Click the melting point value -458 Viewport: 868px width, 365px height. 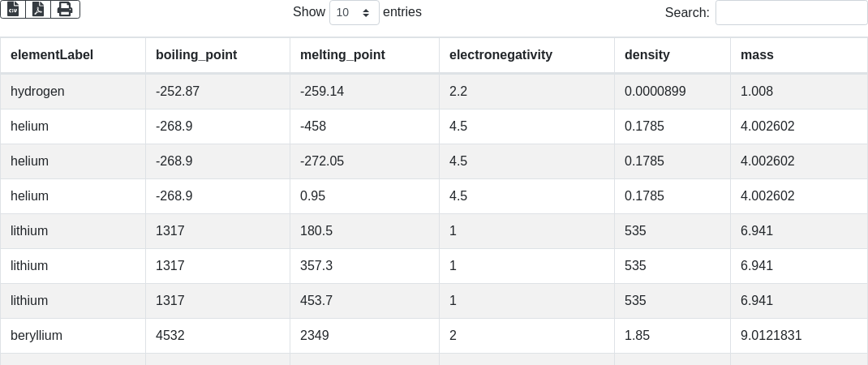coord(314,127)
